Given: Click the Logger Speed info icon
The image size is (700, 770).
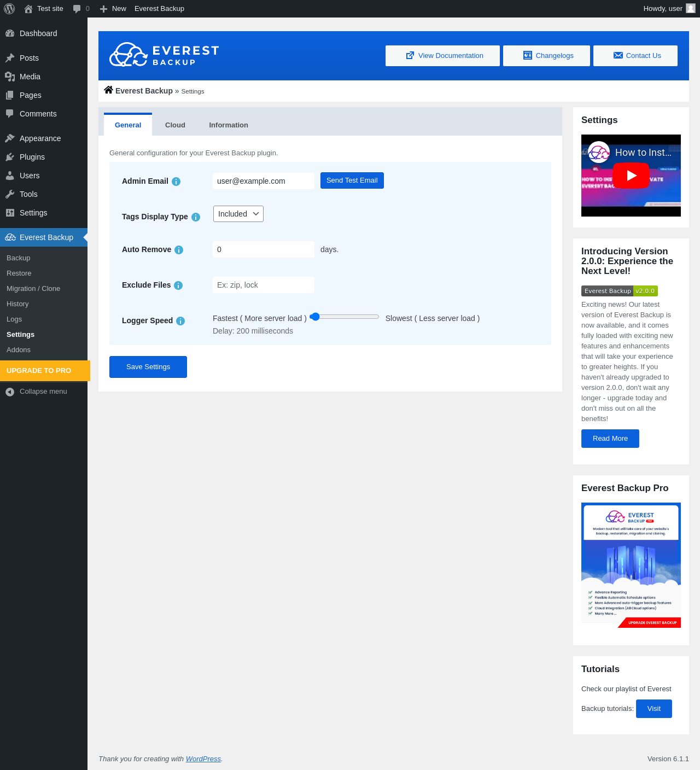Looking at the screenshot, I should pyautogui.click(x=180, y=321).
